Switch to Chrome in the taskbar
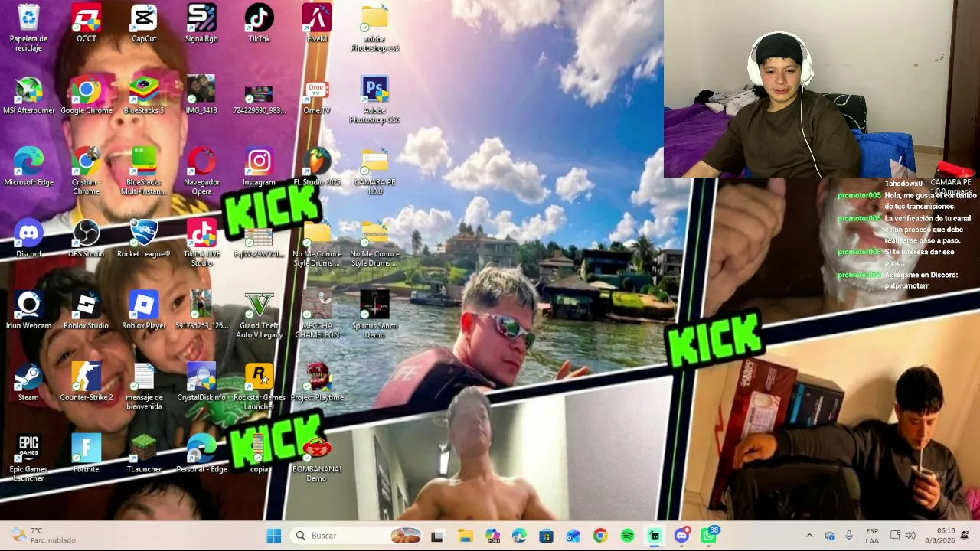The image size is (980, 551). pos(600,536)
